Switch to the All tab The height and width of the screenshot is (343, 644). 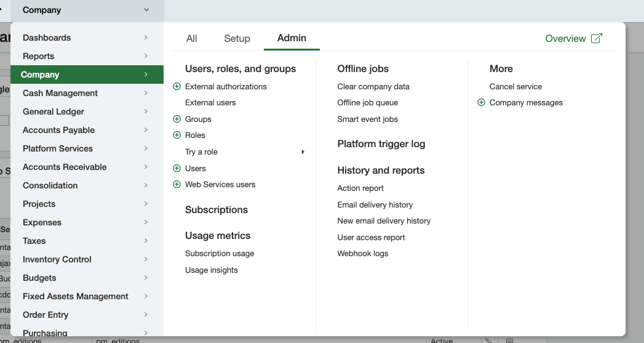(x=191, y=38)
